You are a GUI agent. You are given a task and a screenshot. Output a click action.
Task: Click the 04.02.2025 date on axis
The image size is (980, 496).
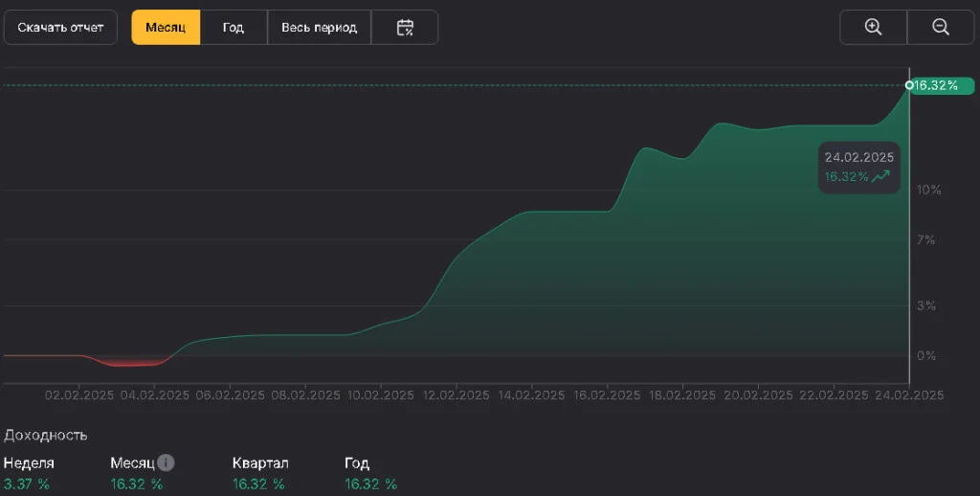point(155,395)
